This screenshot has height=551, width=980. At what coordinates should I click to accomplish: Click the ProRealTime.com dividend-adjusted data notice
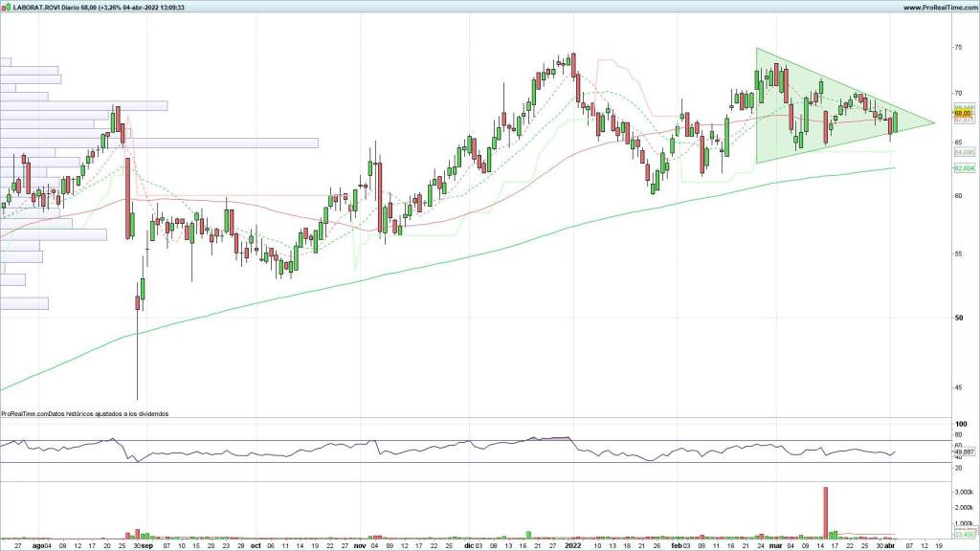point(84,414)
